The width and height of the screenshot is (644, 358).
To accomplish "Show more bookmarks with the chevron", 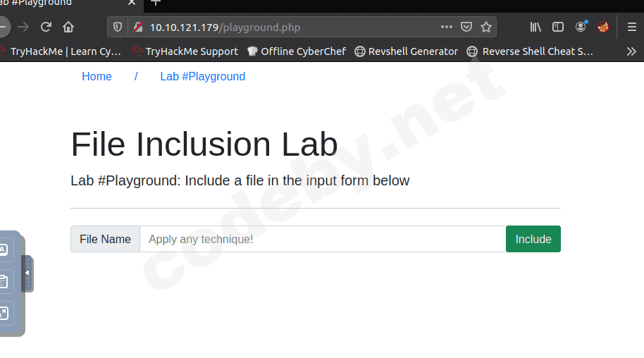I will coord(631,51).
